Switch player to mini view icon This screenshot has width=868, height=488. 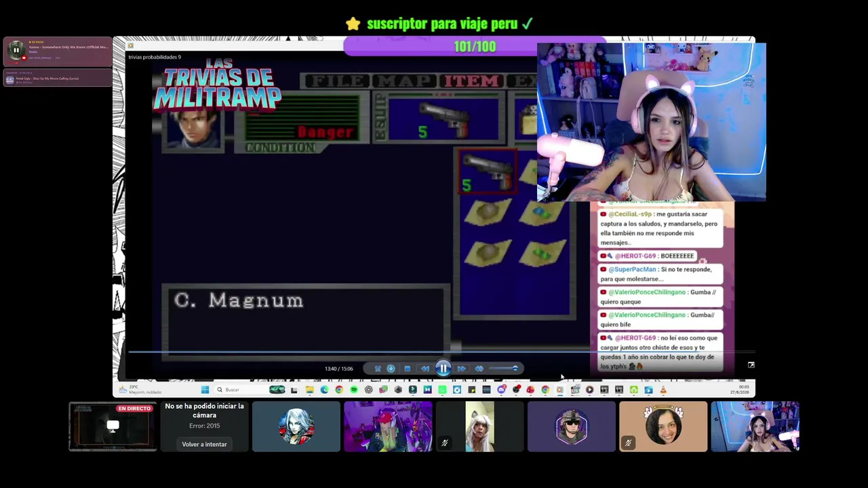[x=751, y=365]
